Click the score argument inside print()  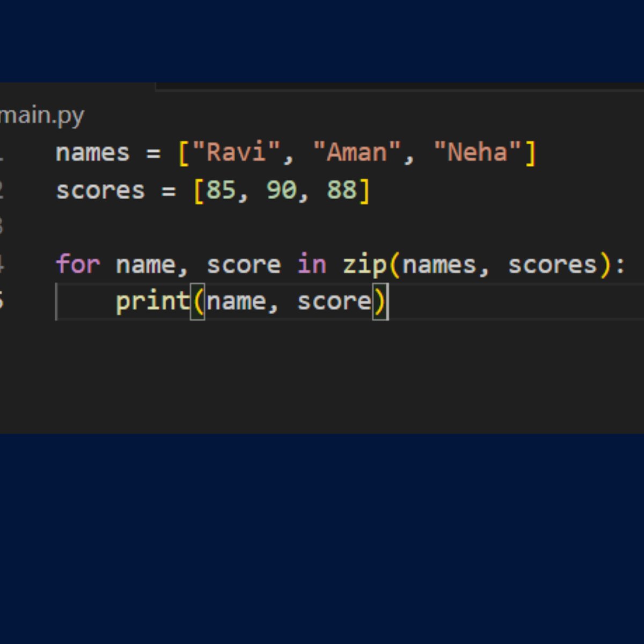point(334,302)
